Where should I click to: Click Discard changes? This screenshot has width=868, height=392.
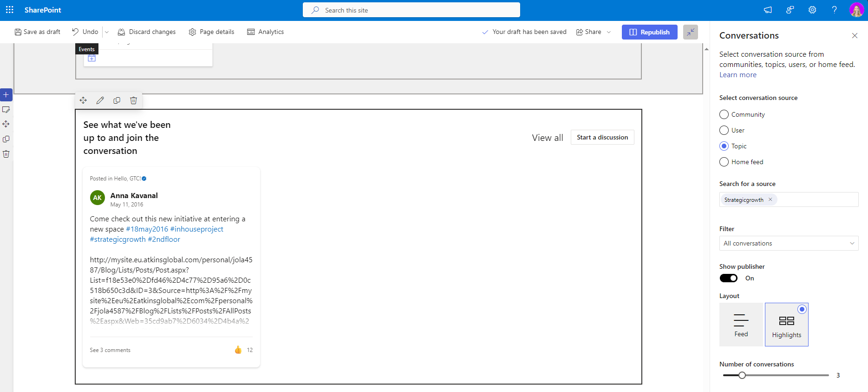click(x=147, y=32)
